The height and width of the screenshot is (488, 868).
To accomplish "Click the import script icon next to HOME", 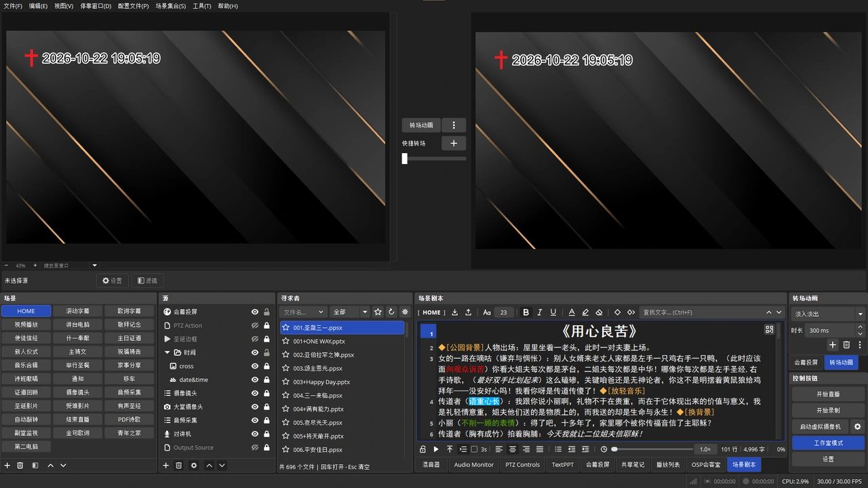I will [455, 312].
